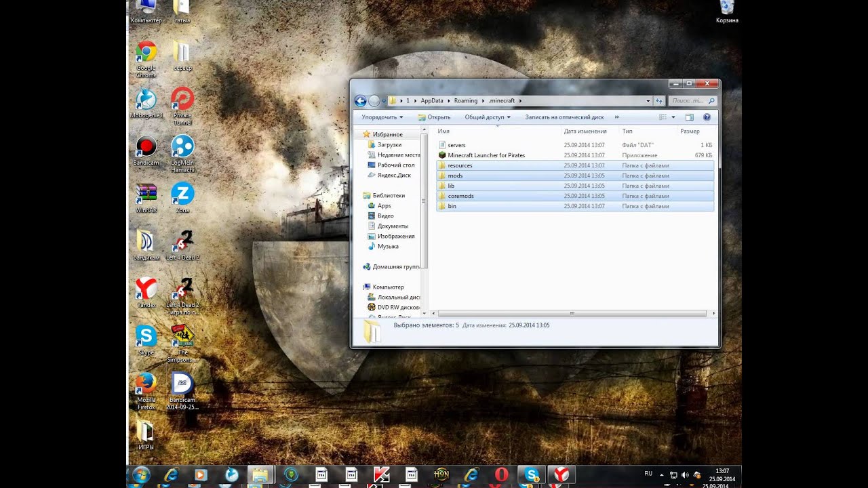
Task: Open the Opera icon on the taskbar
Action: (x=501, y=475)
